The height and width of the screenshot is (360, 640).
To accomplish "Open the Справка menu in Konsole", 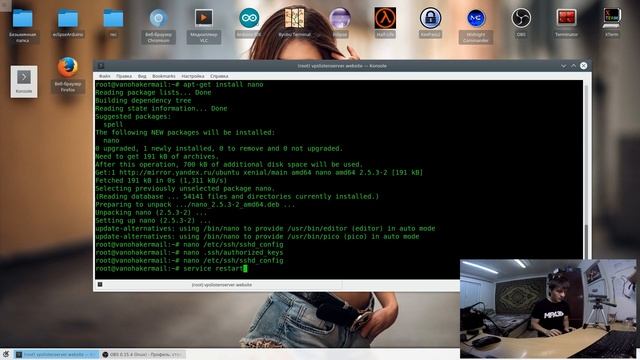I will click(x=219, y=76).
